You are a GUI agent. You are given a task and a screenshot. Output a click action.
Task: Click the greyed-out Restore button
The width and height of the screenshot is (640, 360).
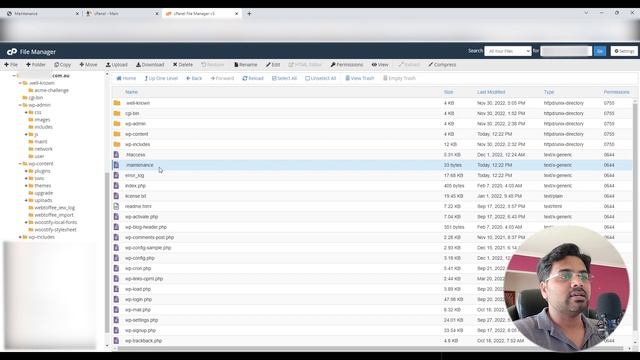pyautogui.click(x=213, y=64)
